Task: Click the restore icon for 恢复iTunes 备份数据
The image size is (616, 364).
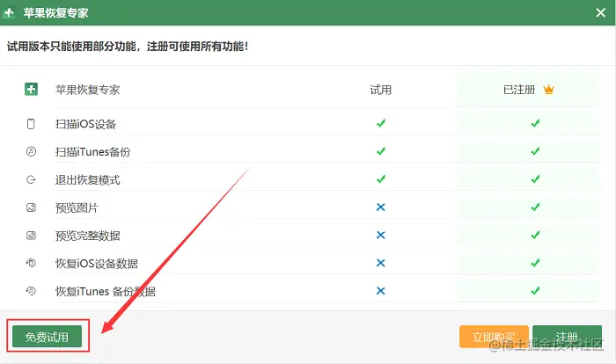Action: pyautogui.click(x=31, y=291)
